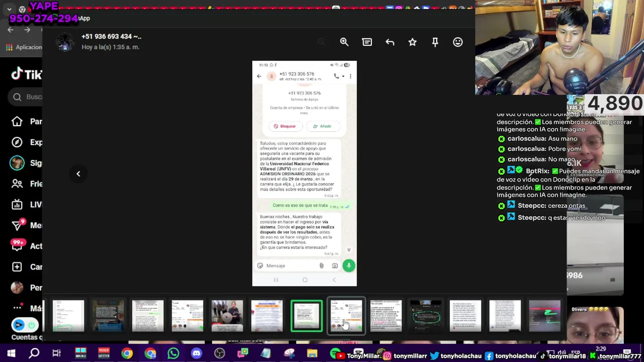Open TikTok Friends icon

(17, 184)
